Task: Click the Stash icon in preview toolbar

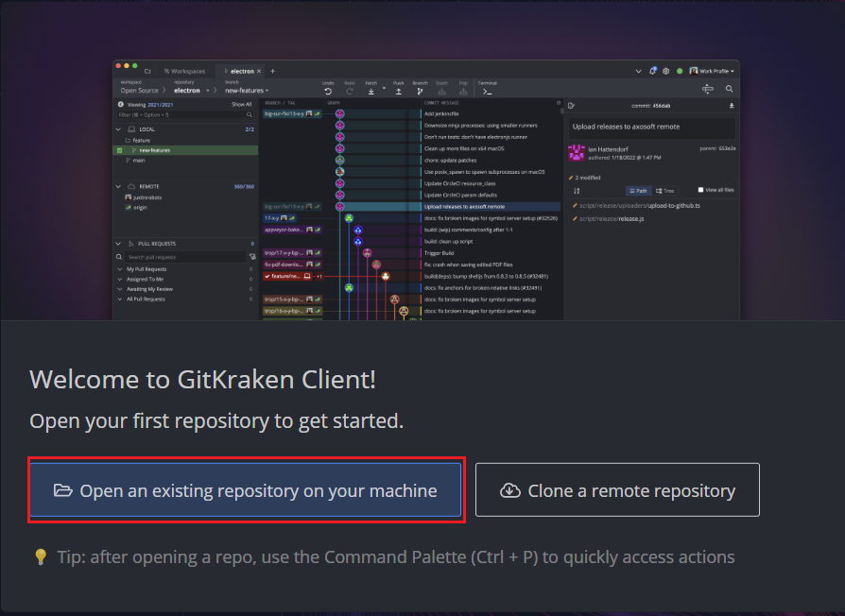Action: (442, 92)
